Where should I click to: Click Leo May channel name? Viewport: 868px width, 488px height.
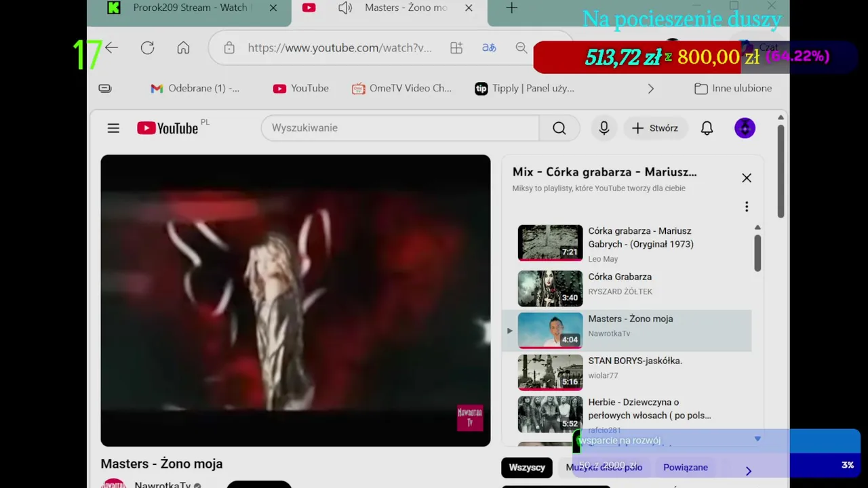click(603, 259)
